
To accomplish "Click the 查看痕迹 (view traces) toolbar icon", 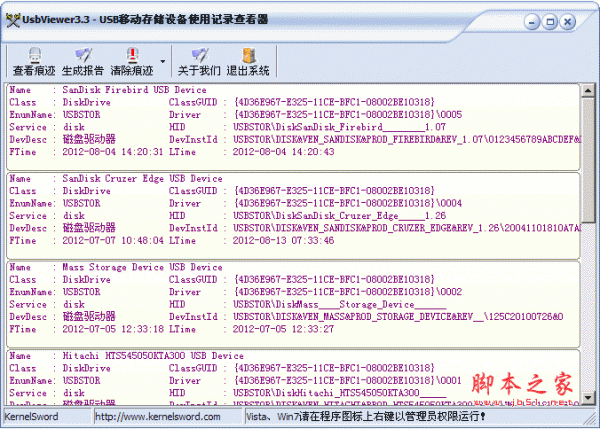I will point(34,61).
